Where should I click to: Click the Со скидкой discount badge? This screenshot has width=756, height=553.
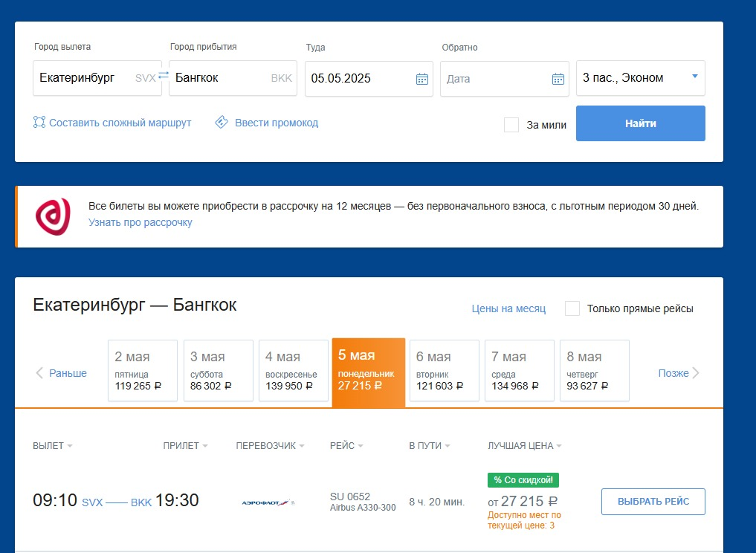tap(523, 480)
